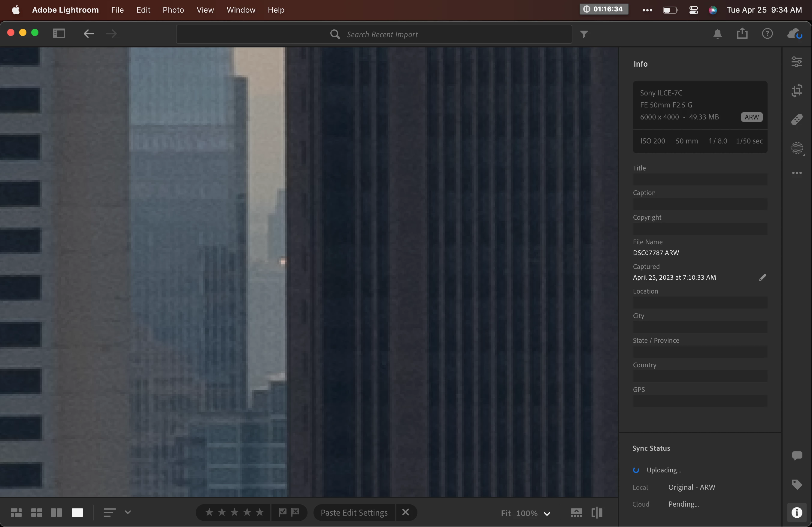Flag the photo as rejected

pyautogui.click(x=295, y=512)
